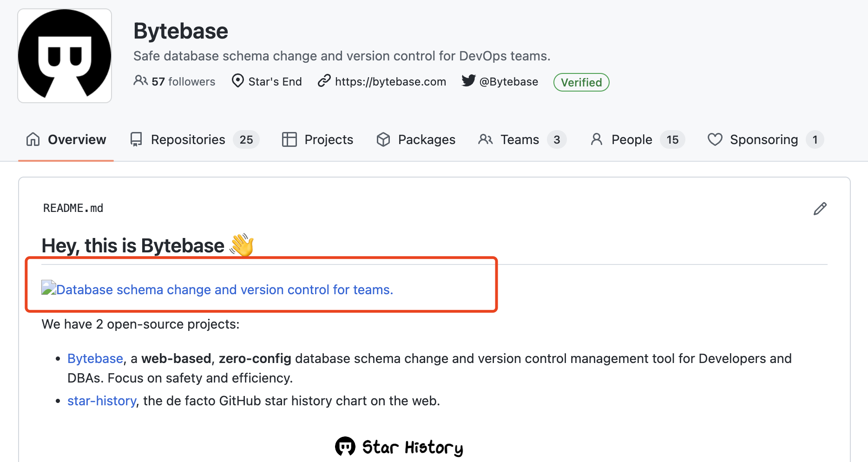Click the README.md file name
This screenshot has height=462, width=868.
[73, 208]
